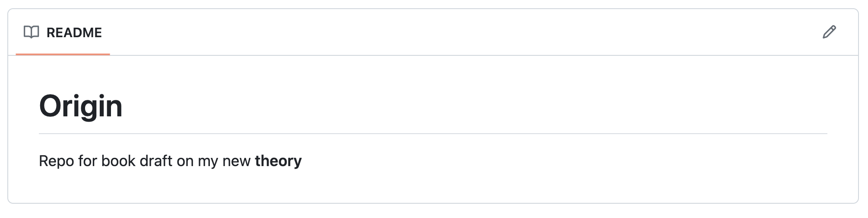Click the empty middle of the README header bar

tap(432, 32)
